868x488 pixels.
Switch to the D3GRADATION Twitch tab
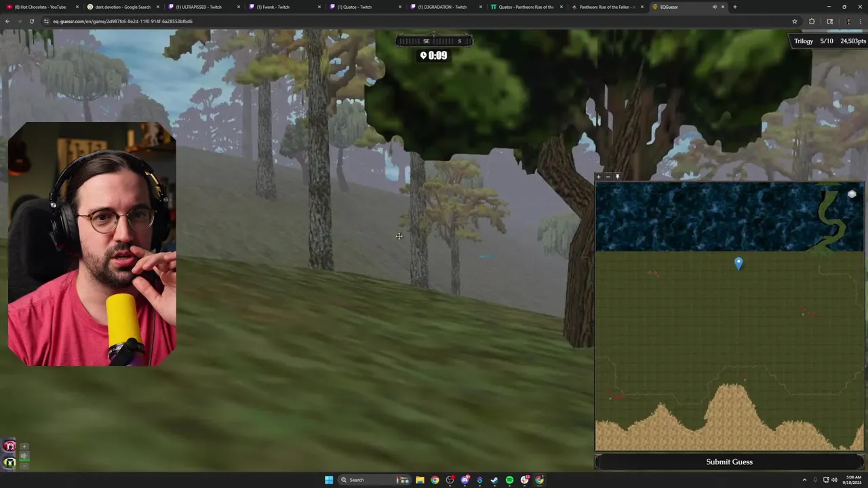coord(445,7)
